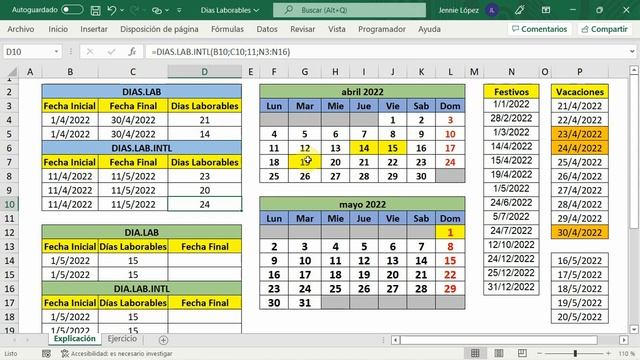The height and width of the screenshot is (360, 640).
Task: Select column N header
Action: pos(511,72)
